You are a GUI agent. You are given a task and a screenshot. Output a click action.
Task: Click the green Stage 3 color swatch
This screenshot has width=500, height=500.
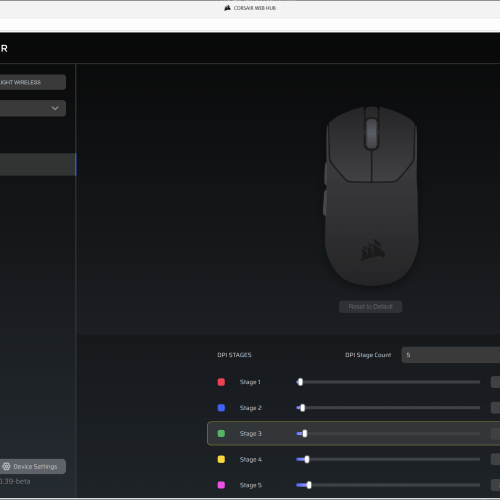[x=221, y=433]
